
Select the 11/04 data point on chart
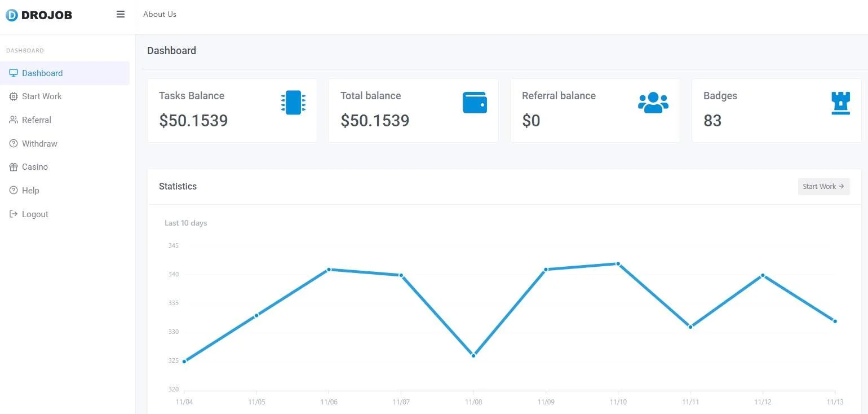point(184,362)
